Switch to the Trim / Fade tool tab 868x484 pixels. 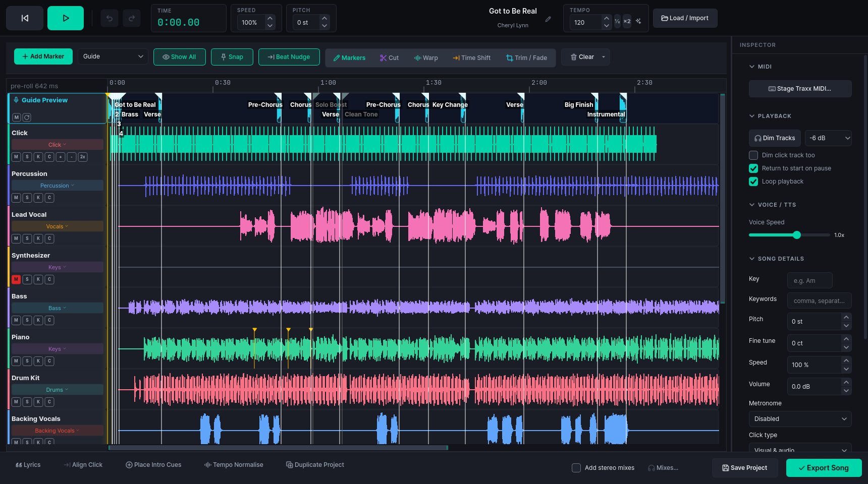526,58
